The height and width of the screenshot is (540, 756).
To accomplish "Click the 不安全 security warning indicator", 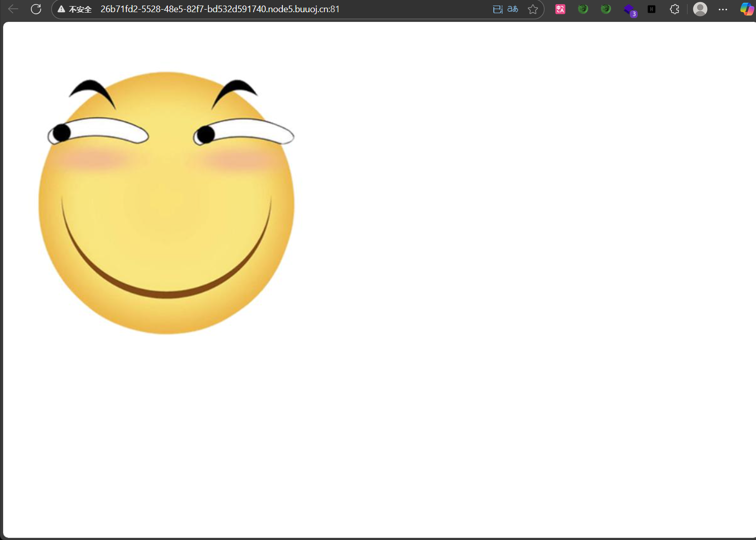I will point(81,9).
